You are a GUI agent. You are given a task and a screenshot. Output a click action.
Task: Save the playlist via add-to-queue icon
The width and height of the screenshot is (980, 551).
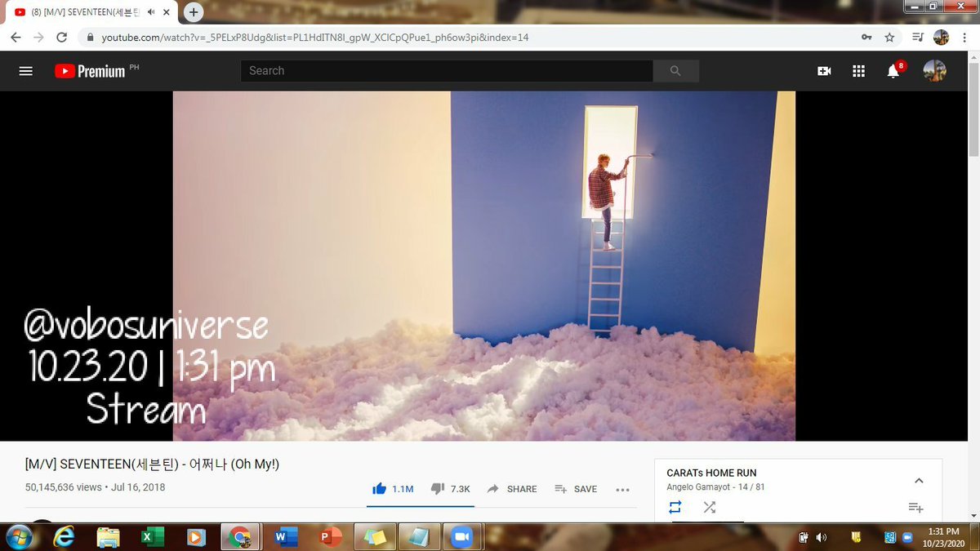(x=915, y=507)
